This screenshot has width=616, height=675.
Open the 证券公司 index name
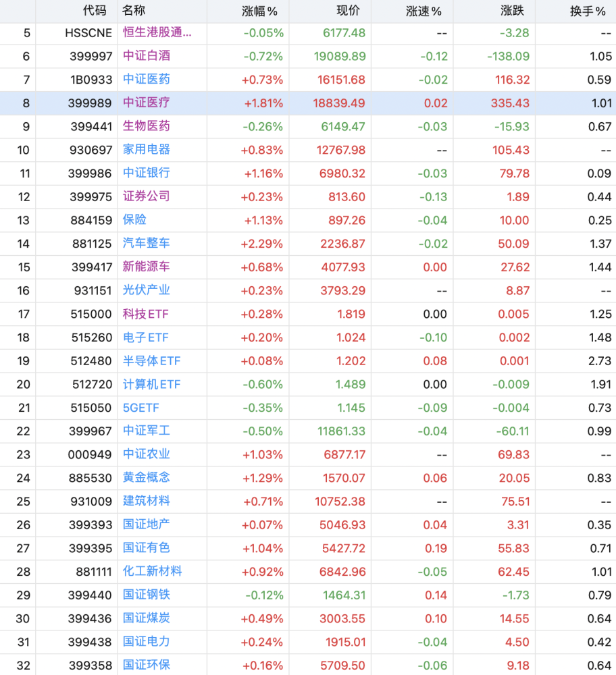click(147, 196)
